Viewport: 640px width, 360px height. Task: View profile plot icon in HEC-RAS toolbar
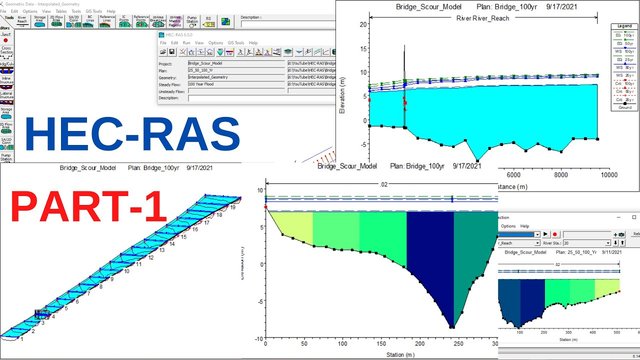tap(308, 52)
